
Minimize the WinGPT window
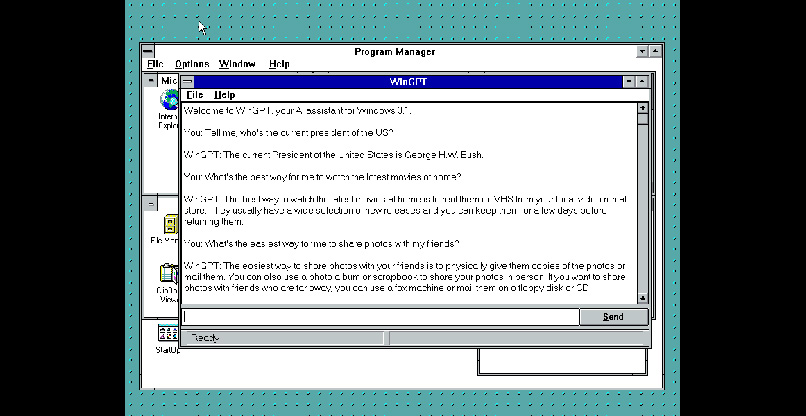[x=628, y=81]
